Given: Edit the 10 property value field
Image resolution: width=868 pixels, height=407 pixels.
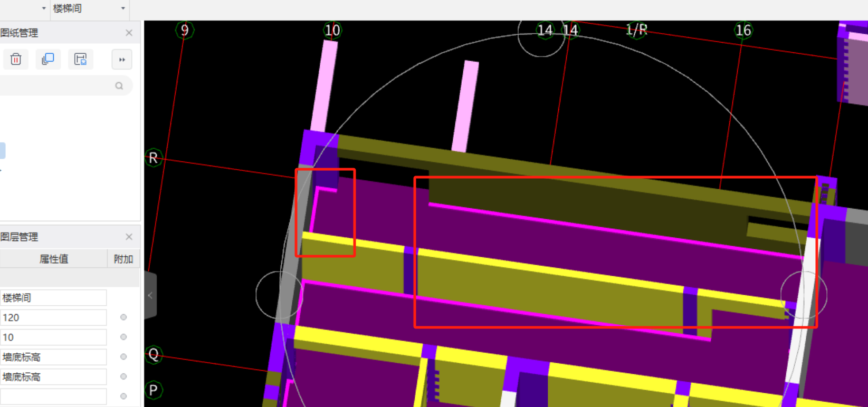Looking at the screenshot, I should [x=53, y=337].
